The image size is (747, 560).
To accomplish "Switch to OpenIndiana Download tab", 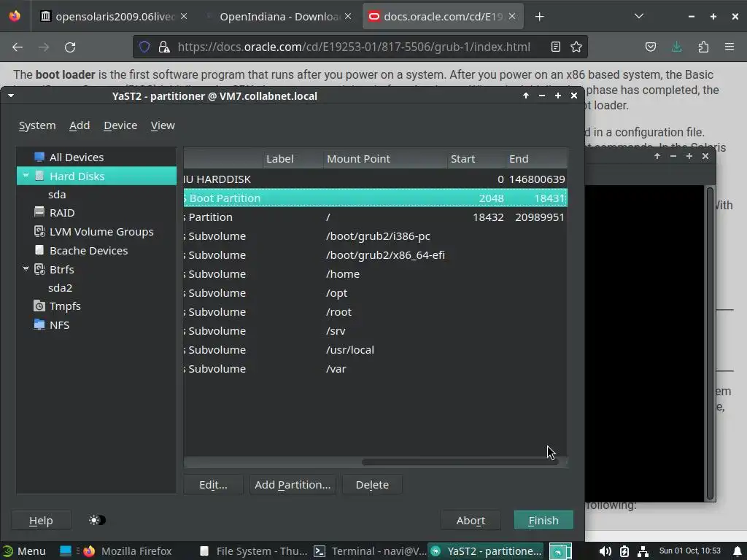I will 279,17.
